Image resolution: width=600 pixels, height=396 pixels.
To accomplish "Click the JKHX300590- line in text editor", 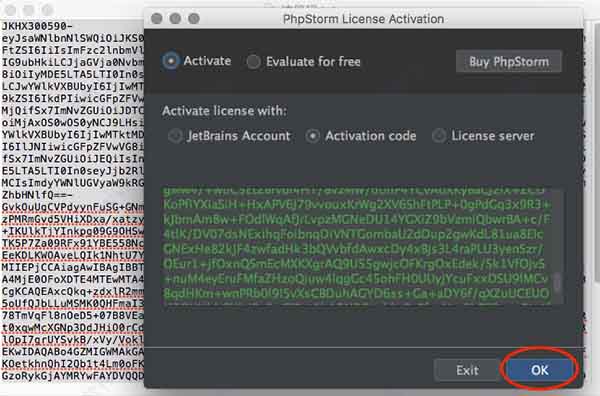I will point(37,26).
